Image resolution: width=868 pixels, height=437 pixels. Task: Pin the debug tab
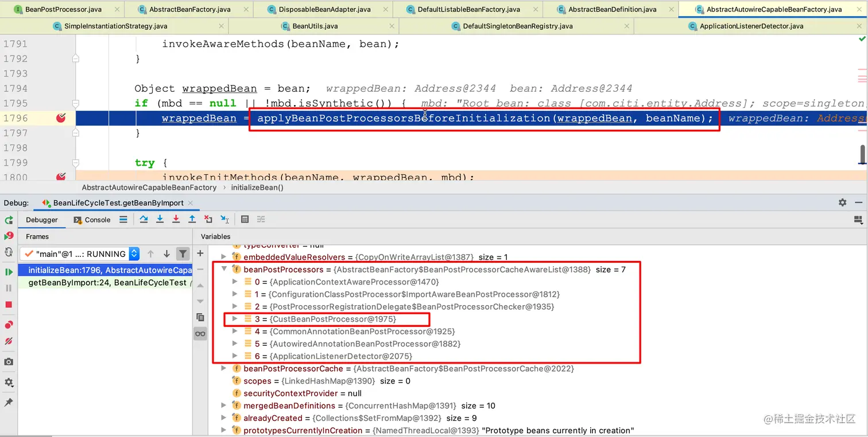tap(9, 403)
